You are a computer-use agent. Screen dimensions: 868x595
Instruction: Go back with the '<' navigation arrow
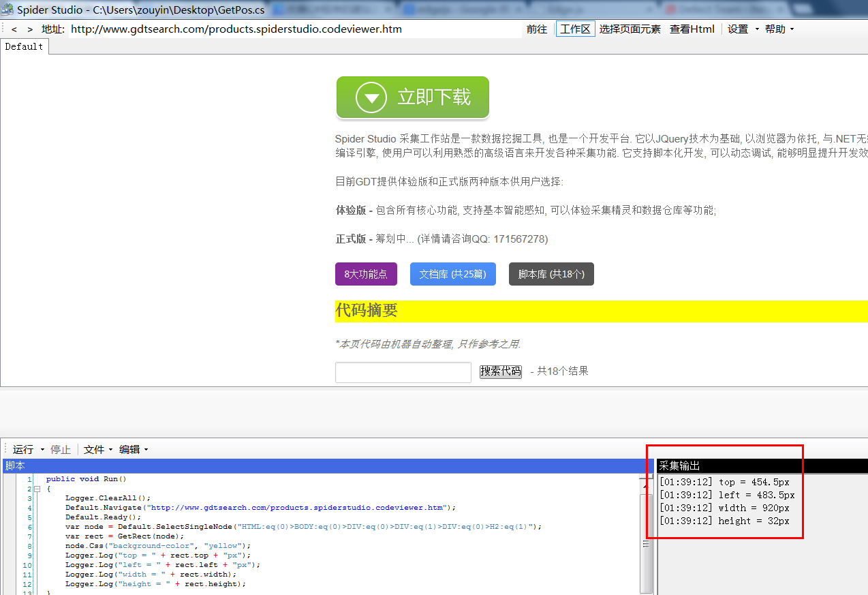[14, 29]
